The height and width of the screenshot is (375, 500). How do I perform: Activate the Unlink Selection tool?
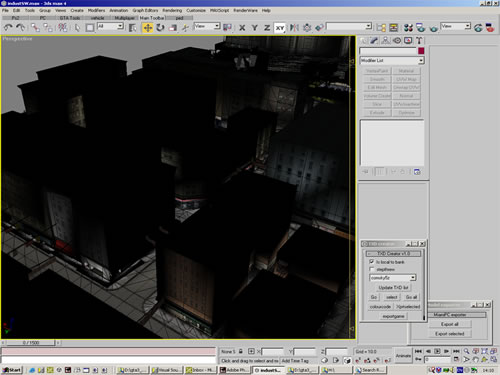(48, 27)
